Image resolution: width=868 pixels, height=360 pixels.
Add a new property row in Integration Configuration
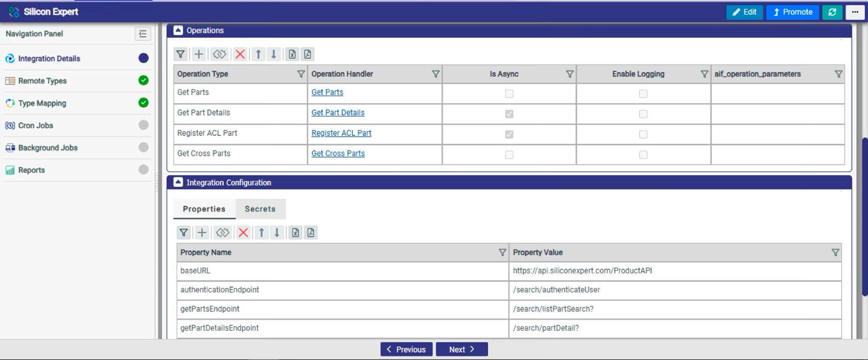click(x=202, y=233)
